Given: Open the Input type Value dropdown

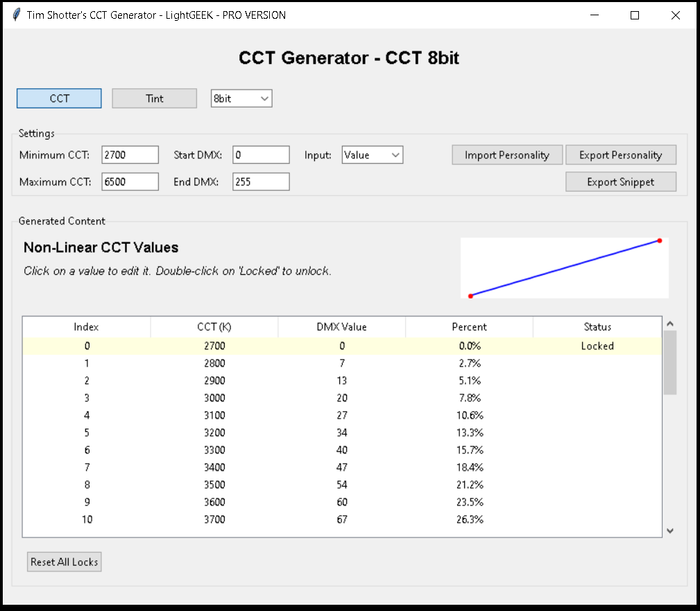Looking at the screenshot, I should [372, 156].
